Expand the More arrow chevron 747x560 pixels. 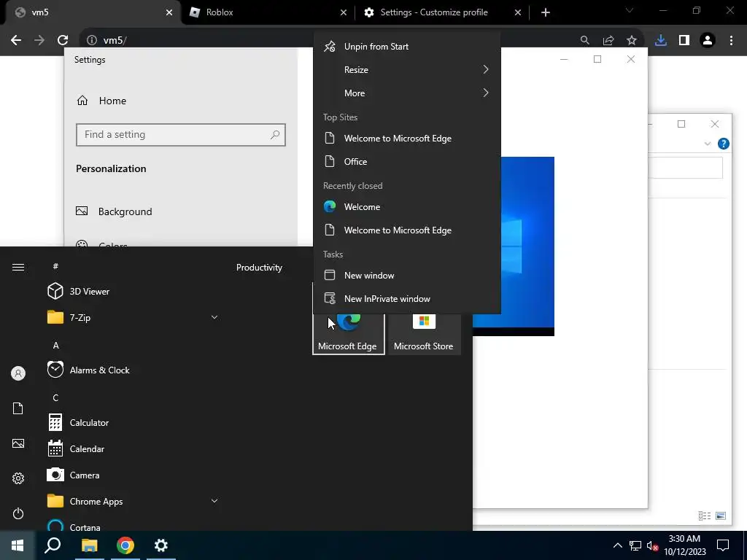coord(485,93)
